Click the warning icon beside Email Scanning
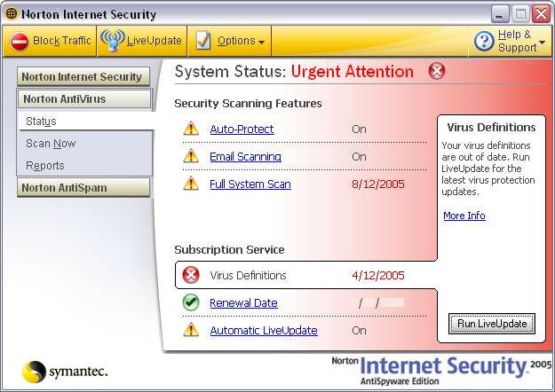This screenshot has width=555, height=392. [x=191, y=157]
